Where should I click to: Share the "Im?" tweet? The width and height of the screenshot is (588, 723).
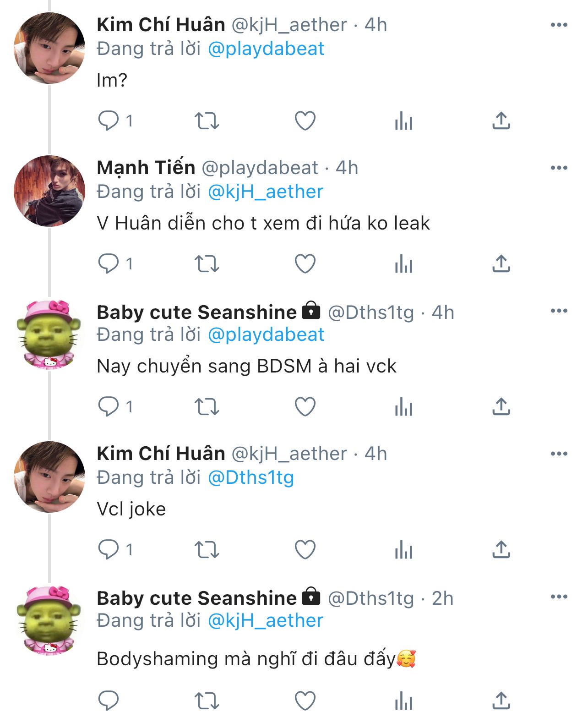tap(501, 121)
